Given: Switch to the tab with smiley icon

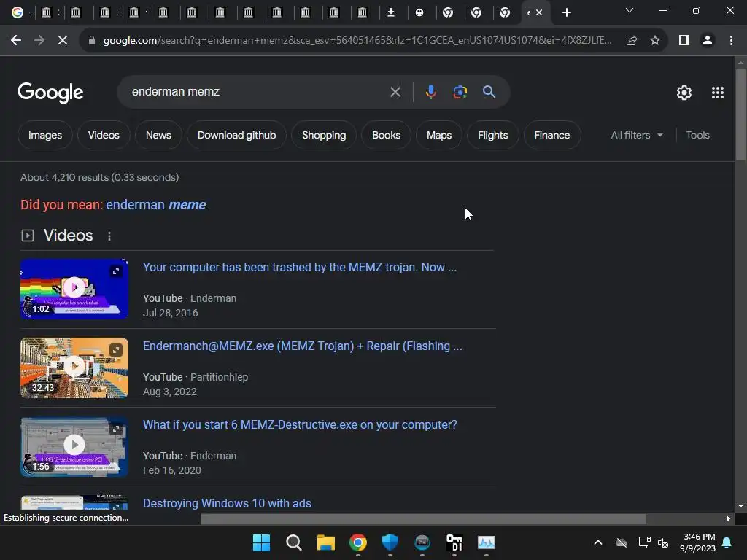Looking at the screenshot, I should 419,13.
